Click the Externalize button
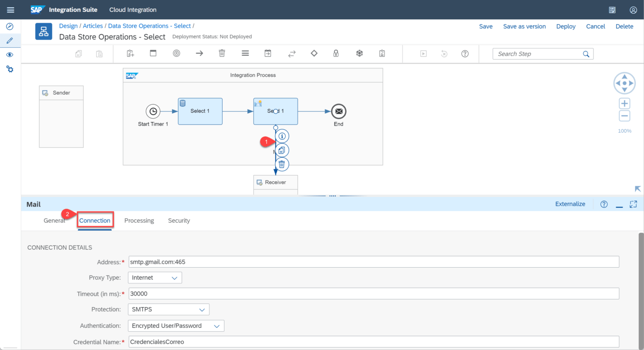The image size is (644, 350). (x=570, y=204)
